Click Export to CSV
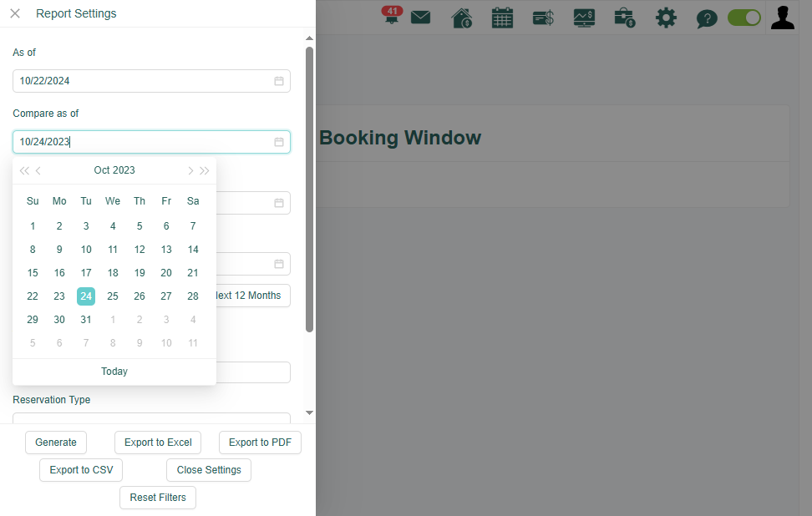 tap(81, 470)
